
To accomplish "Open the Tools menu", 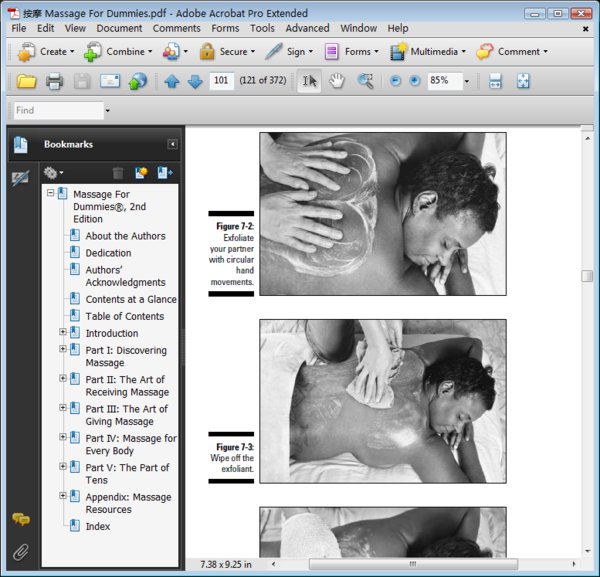I will [x=262, y=28].
